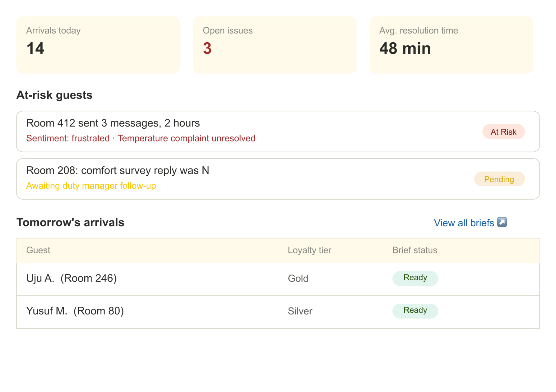Click the Brief status column header
This screenshot has height=392, width=556.
tap(415, 250)
